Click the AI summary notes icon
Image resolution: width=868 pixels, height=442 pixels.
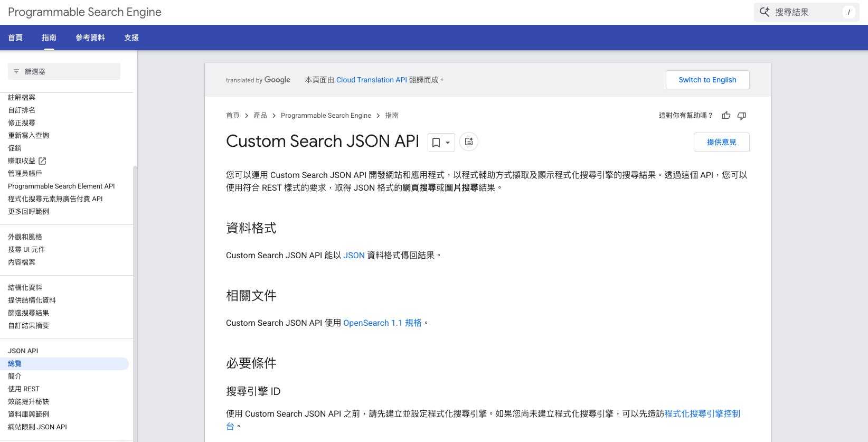tap(469, 142)
